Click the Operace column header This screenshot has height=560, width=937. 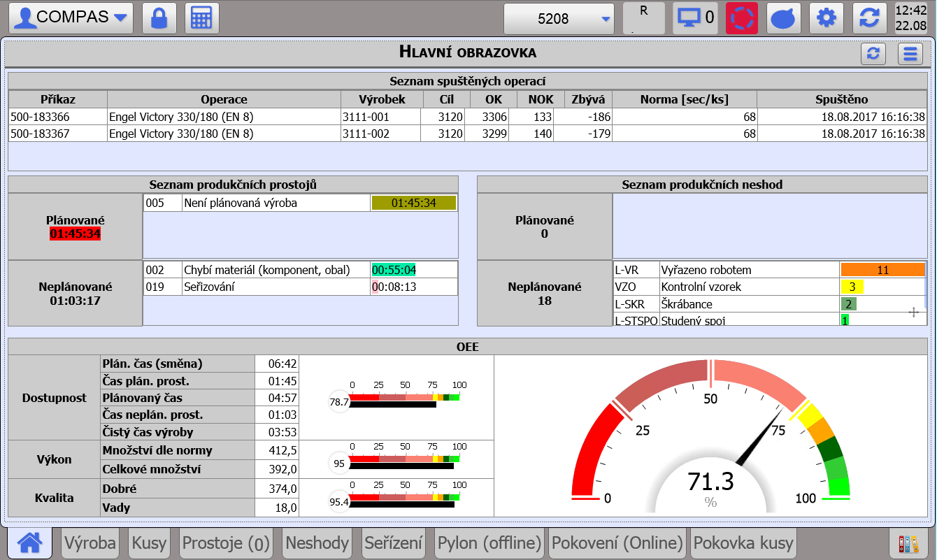click(x=224, y=99)
